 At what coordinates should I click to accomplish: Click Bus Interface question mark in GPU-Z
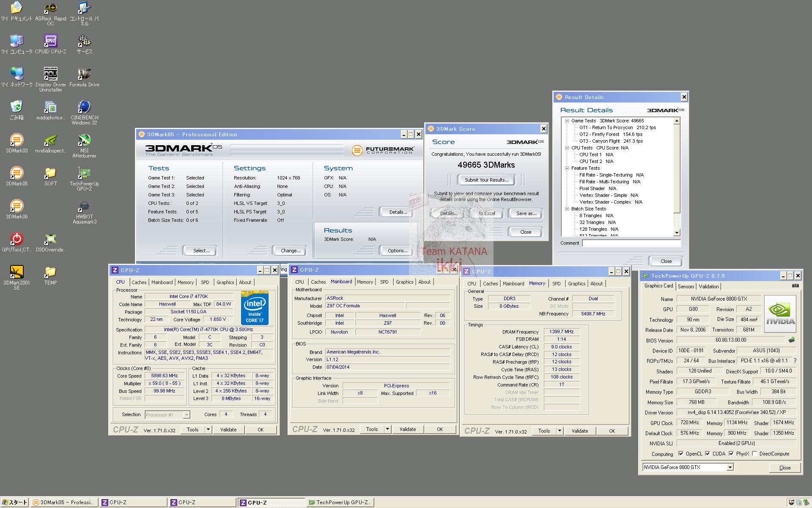[795, 361]
